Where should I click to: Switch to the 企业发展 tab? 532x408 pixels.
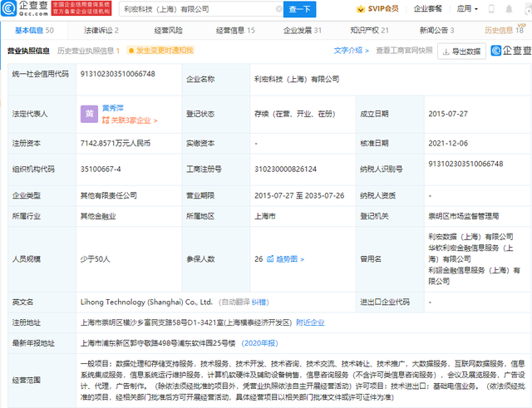303,31
